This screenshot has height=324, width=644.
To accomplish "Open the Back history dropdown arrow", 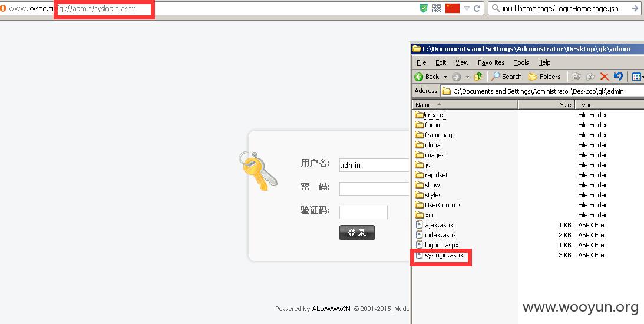I will pyautogui.click(x=445, y=77).
